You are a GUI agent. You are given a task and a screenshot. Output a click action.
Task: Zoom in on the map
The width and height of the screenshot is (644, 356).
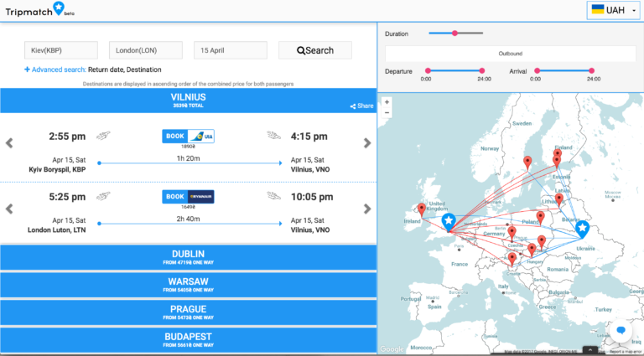point(387,102)
